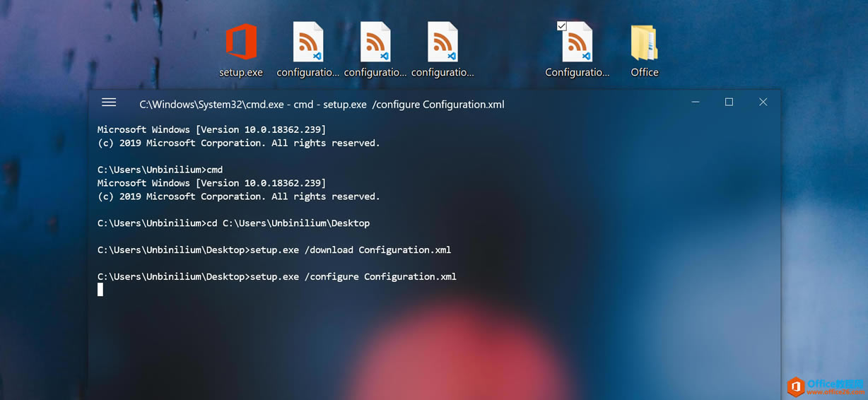This screenshot has width=868, height=400.
Task: Select the setup.exe Office installer icon
Action: (x=241, y=43)
